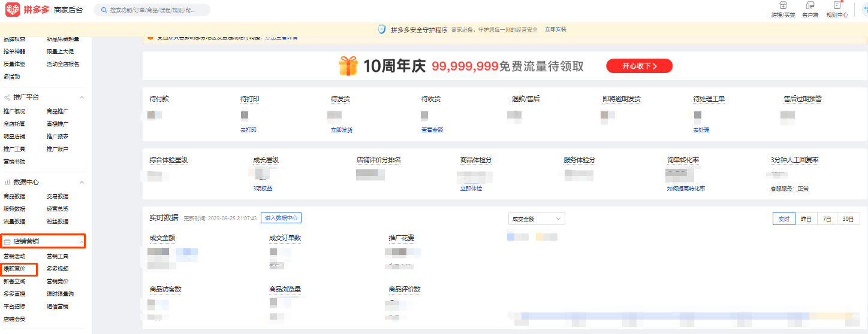
Task: Open the 成交金额 dropdown selector
Action: point(537,219)
